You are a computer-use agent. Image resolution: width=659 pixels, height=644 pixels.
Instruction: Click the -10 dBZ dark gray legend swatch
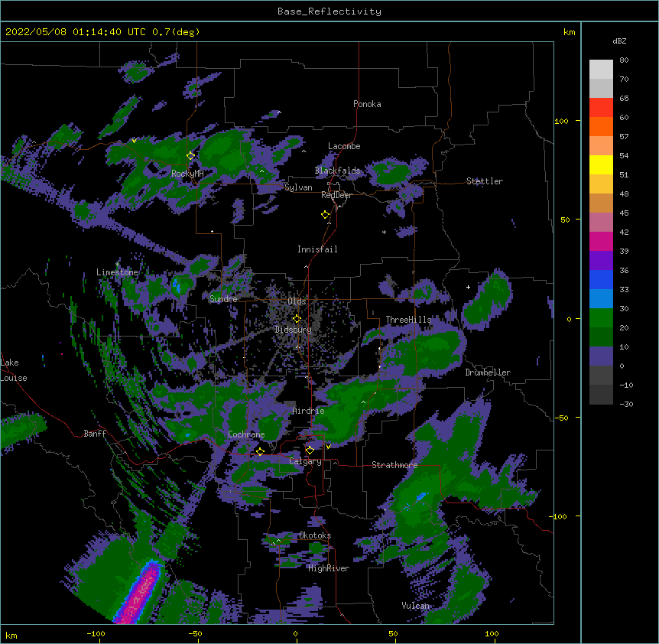(601, 395)
